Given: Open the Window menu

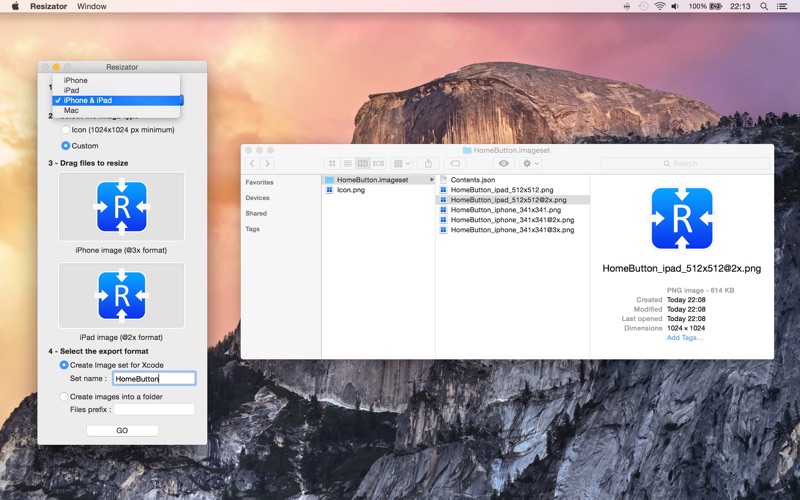Looking at the screenshot, I should (92, 6).
